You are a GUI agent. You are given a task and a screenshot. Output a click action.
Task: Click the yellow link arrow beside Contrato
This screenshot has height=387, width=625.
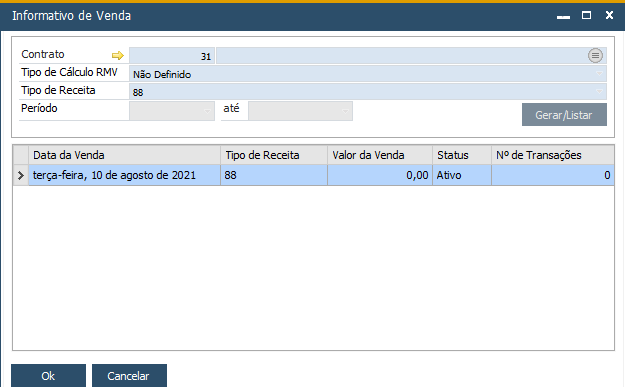(x=118, y=55)
